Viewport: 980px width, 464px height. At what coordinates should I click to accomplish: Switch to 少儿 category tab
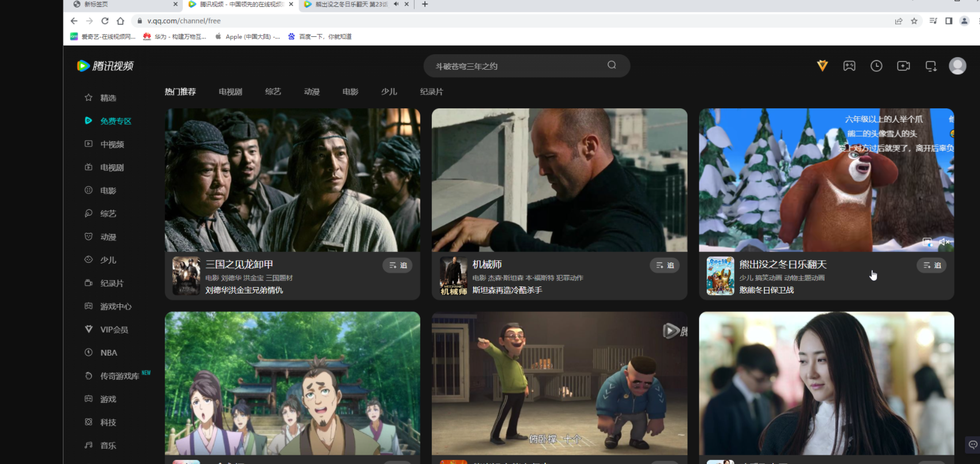(389, 92)
